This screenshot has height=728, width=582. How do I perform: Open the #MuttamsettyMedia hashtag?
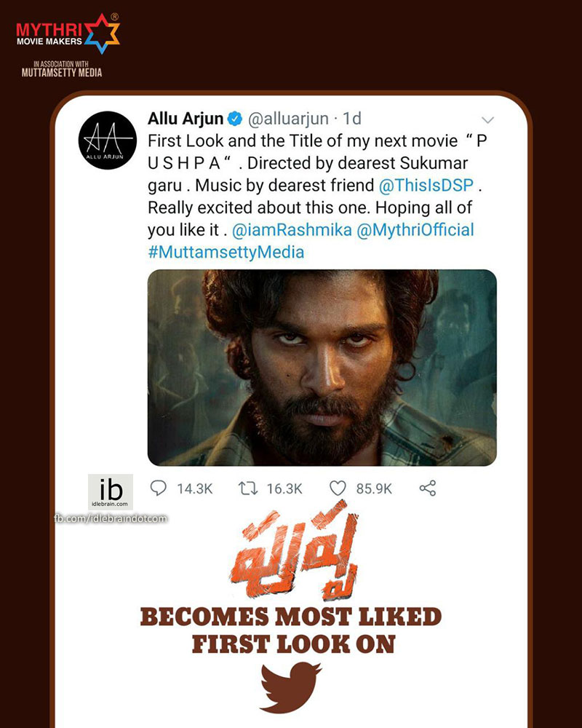226,252
